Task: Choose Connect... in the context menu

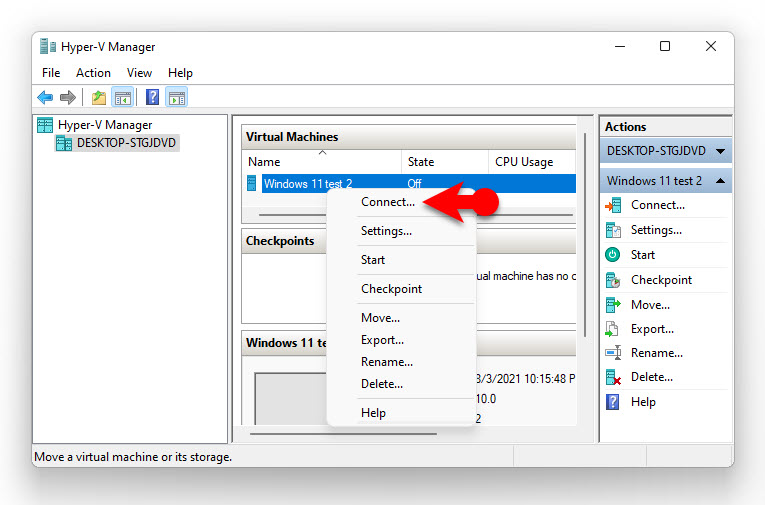Action: 388,202
